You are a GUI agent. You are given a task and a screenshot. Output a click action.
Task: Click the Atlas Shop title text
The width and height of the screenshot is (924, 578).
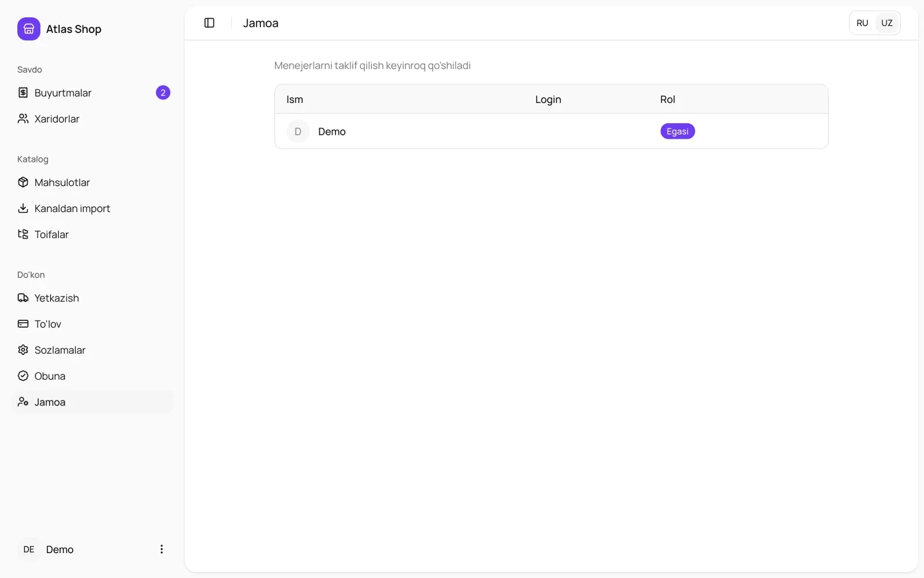[x=74, y=29]
